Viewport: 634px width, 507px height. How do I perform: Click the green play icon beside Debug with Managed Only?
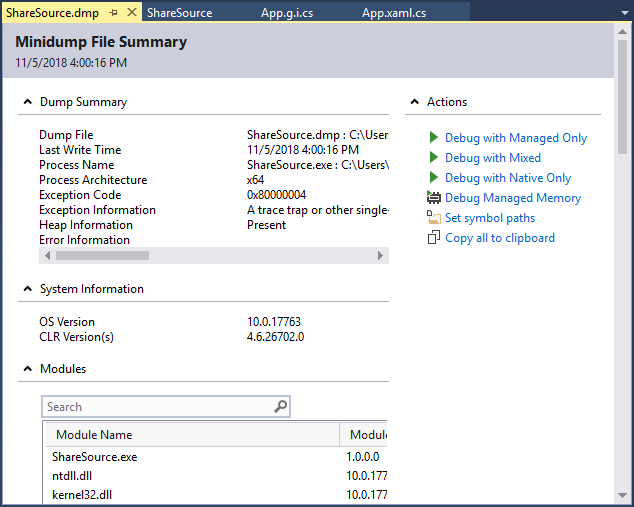click(433, 138)
